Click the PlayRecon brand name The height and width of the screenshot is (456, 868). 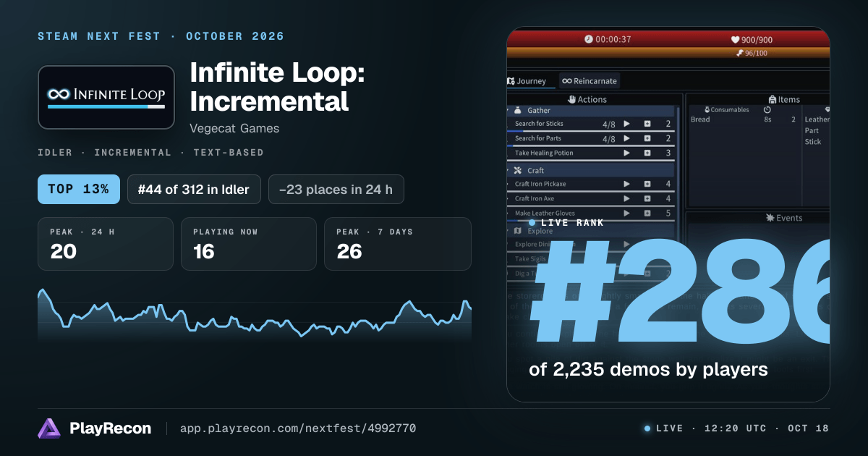111,428
